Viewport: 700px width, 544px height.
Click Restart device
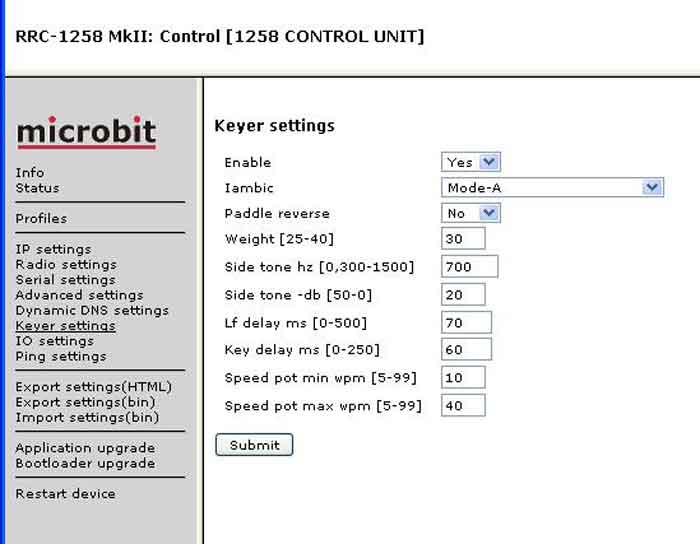(x=66, y=494)
